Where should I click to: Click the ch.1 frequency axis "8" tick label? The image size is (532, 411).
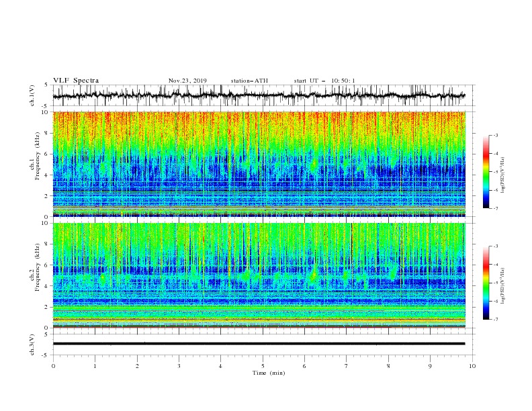pos(47,133)
